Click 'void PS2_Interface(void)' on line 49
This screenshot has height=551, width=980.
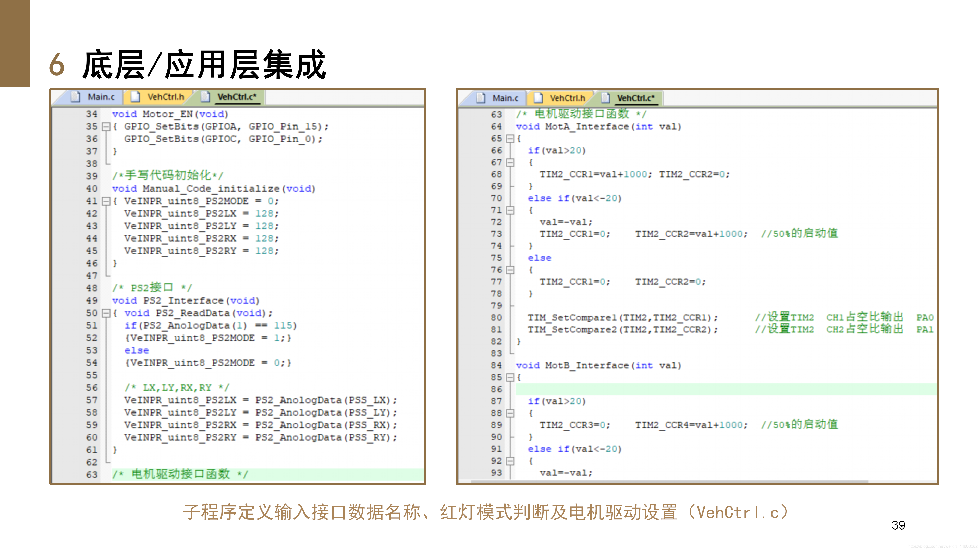pos(186,300)
